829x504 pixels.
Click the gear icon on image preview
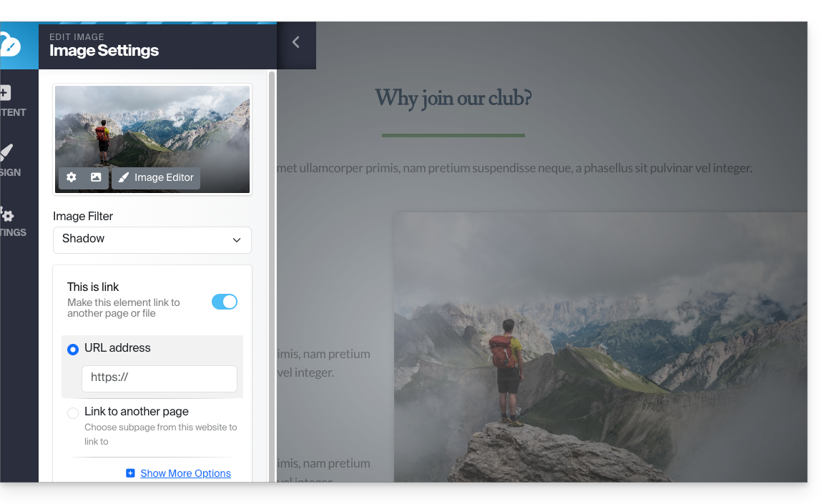72,177
